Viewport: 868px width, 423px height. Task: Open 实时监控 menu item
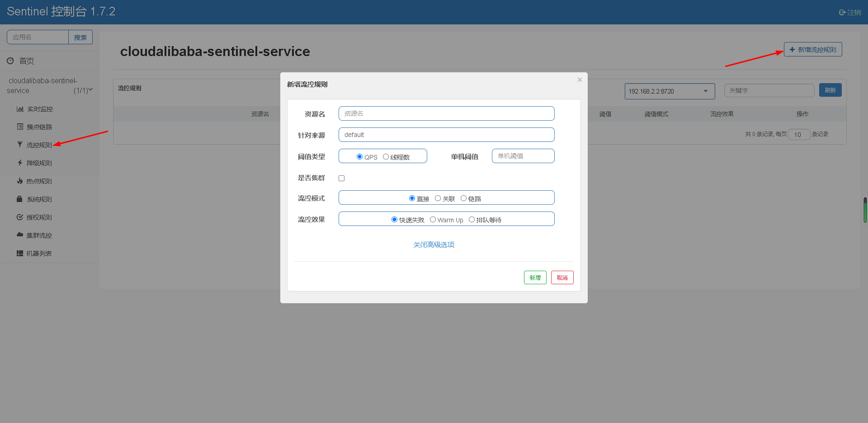tap(40, 109)
